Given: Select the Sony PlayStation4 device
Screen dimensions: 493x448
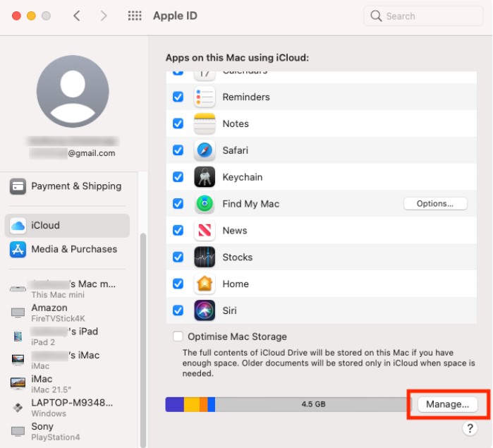Looking at the screenshot, I should pyautogui.click(x=68, y=432).
